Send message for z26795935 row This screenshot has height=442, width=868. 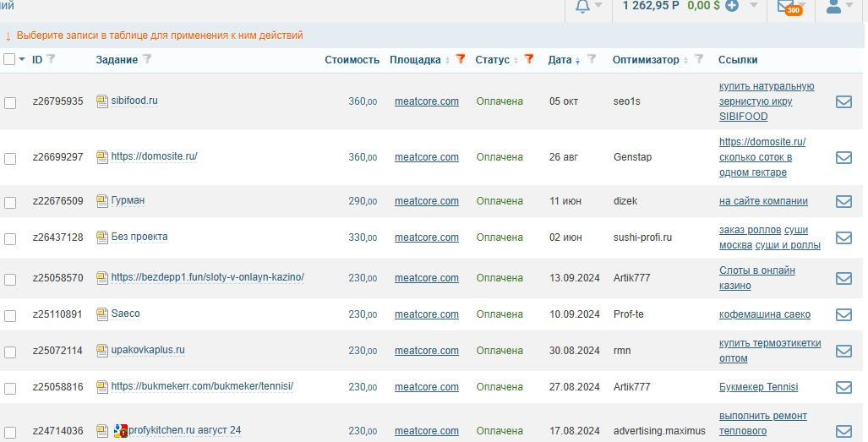click(x=843, y=101)
